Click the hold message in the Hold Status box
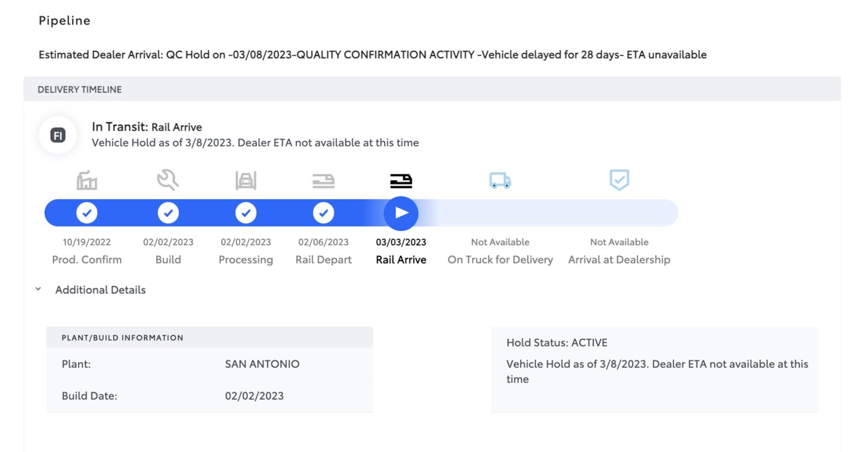 point(657,371)
